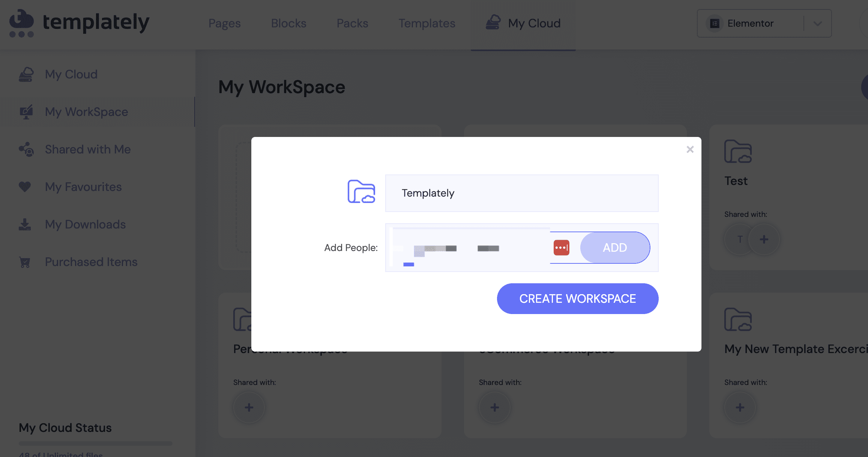Select the Templates tab in navigation

pos(427,23)
